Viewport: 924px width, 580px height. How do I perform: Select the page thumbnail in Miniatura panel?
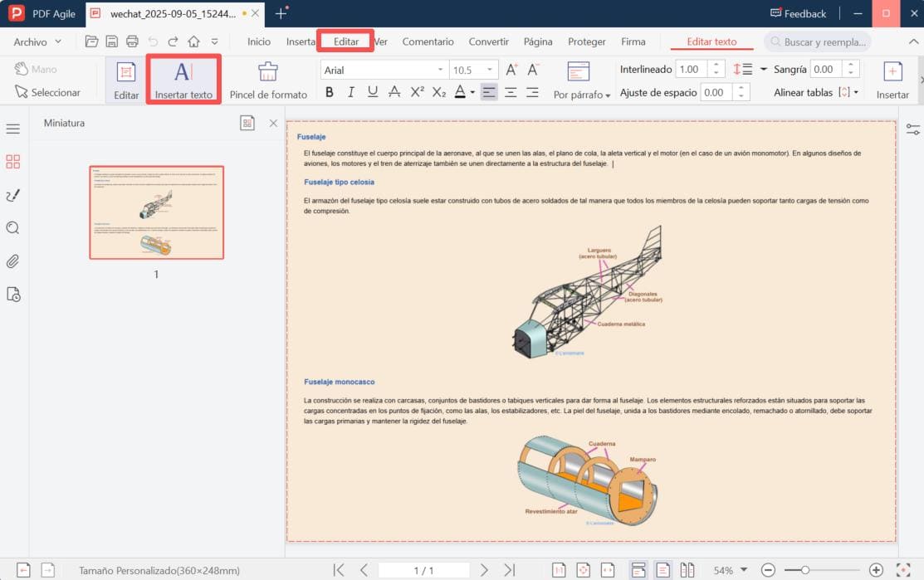(156, 212)
